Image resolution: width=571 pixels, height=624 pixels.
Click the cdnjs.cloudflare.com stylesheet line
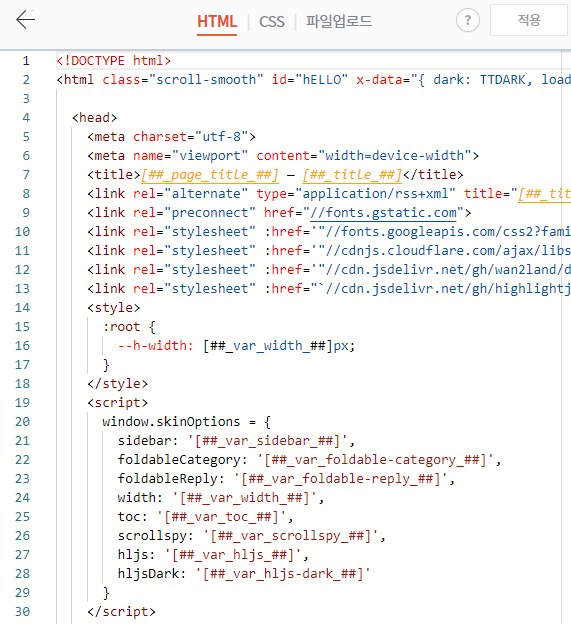[329, 251]
